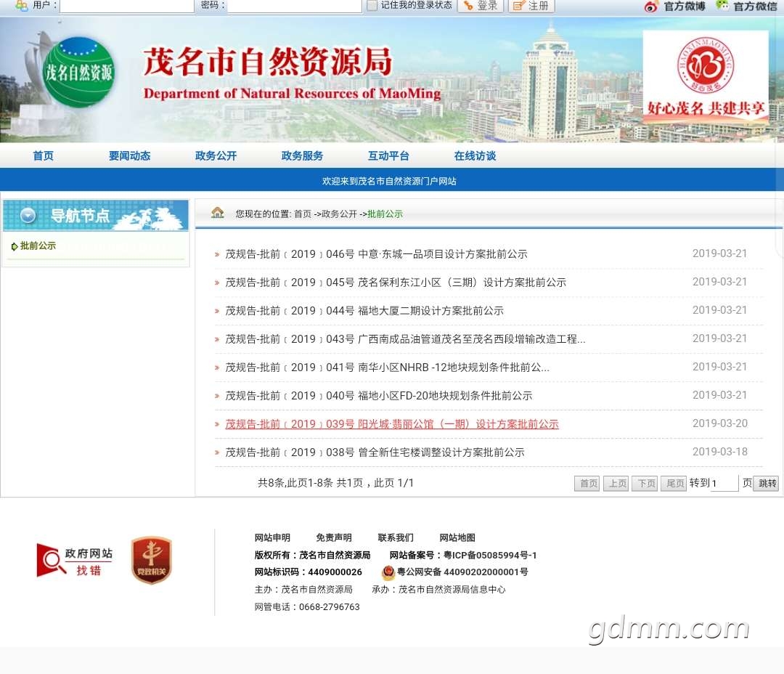Click the 尾页 pagination button

[x=674, y=484]
